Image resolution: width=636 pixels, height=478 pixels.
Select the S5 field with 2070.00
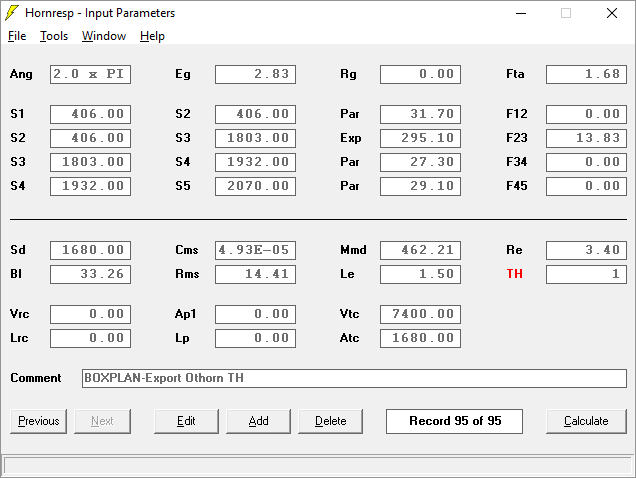pyautogui.click(x=256, y=186)
